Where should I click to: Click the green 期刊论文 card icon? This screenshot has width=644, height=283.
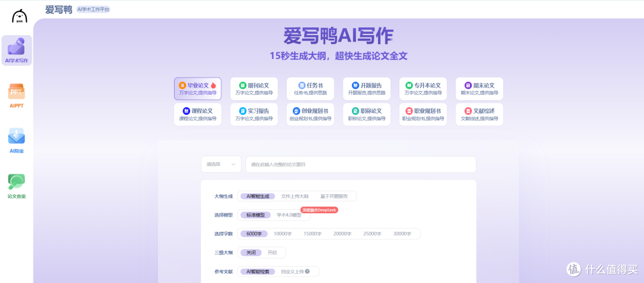(243, 85)
